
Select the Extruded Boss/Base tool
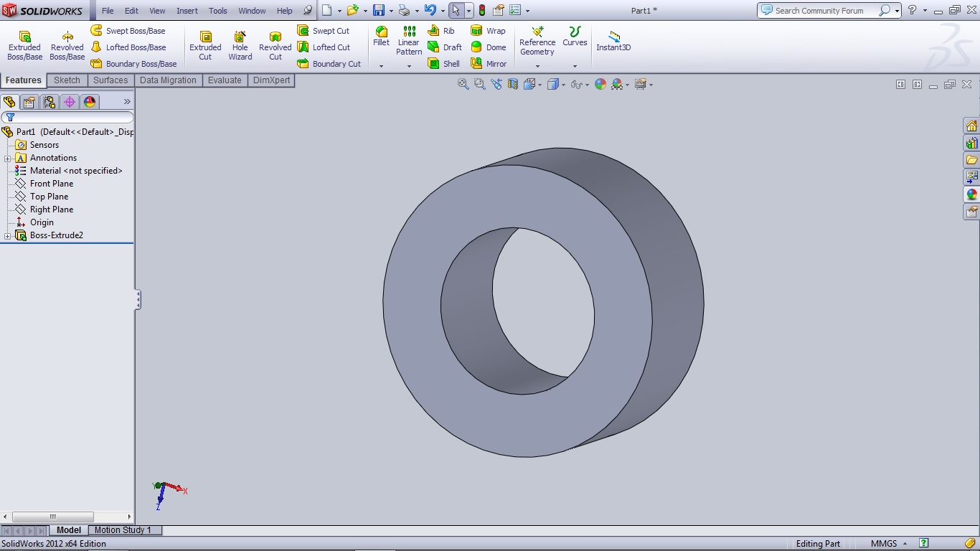[x=24, y=45]
